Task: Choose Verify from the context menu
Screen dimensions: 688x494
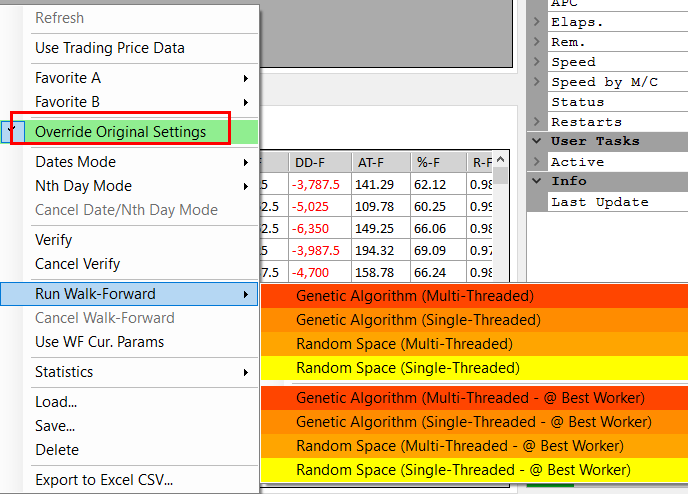Action: (54, 240)
